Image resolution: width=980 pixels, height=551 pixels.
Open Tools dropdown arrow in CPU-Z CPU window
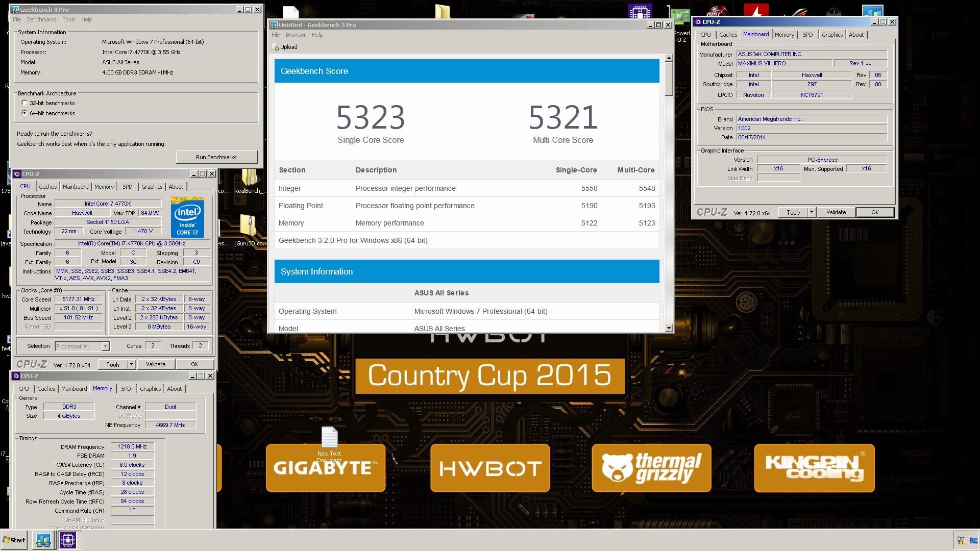pos(131,364)
